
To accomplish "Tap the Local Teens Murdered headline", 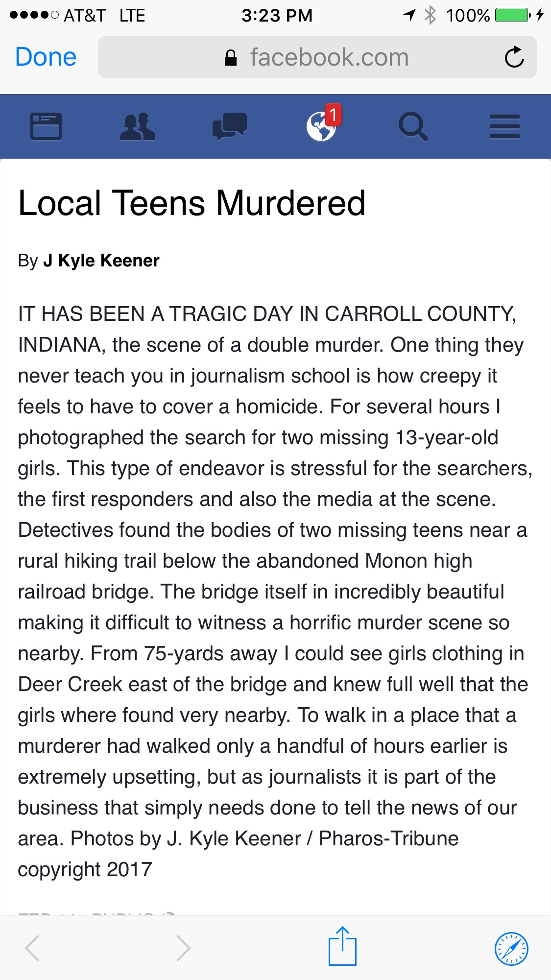I will [192, 203].
